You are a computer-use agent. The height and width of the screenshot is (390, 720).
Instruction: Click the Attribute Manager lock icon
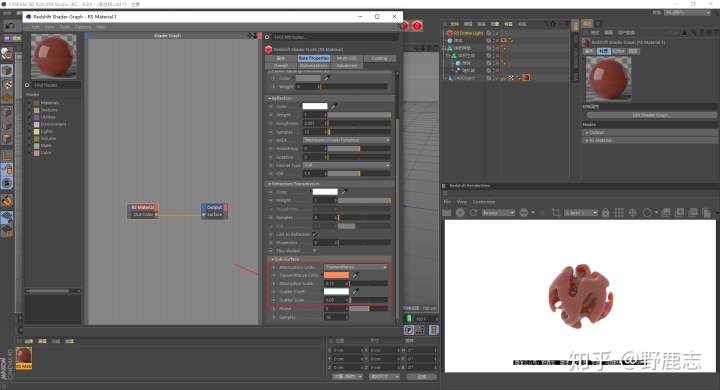(702, 33)
